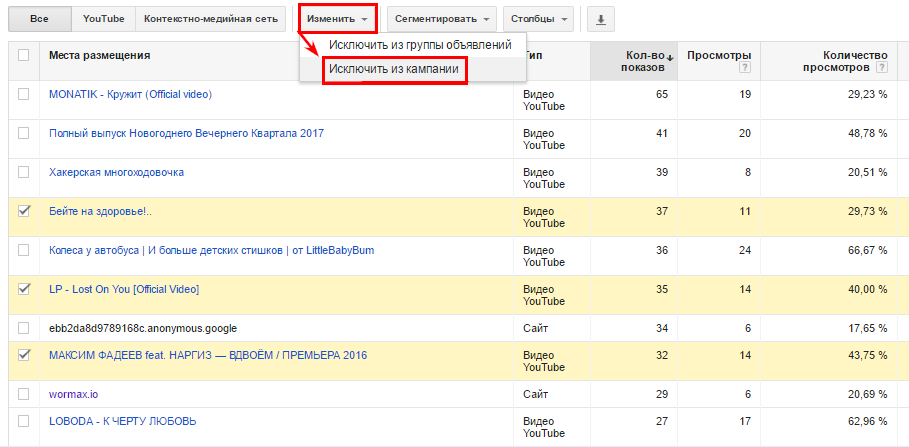
Task: Click Сайт type cell in wormax.io row
Action: [535, 394]
